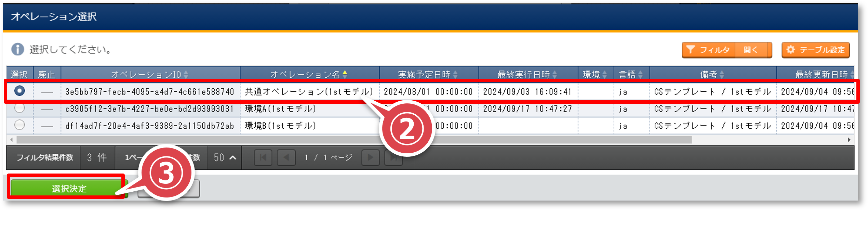
Task: Select radio for 環境B(1stモデル) row
Action: point(19,125)
